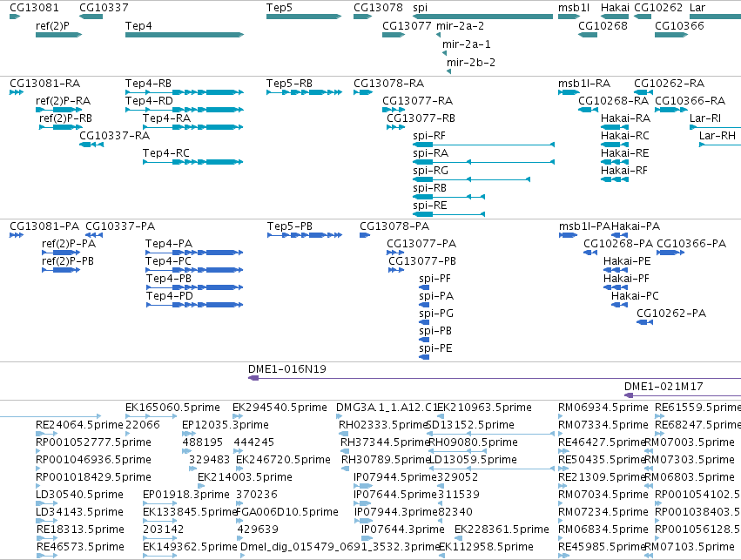Select CG10337-RA transcript label
The height and width of the screenshot is (560, 741).
pos(114,136)
